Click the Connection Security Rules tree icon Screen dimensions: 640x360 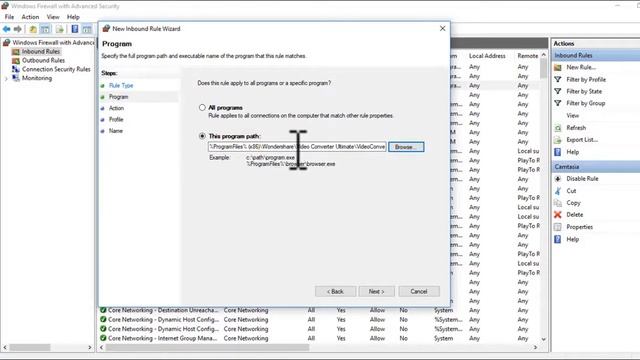[16, 69]
